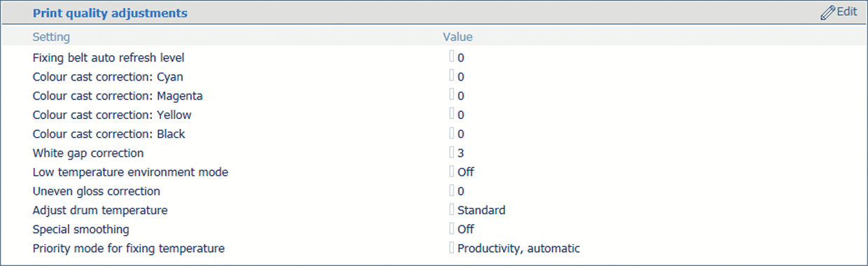Click the White gap correction value 3

(x=461, y=153)
